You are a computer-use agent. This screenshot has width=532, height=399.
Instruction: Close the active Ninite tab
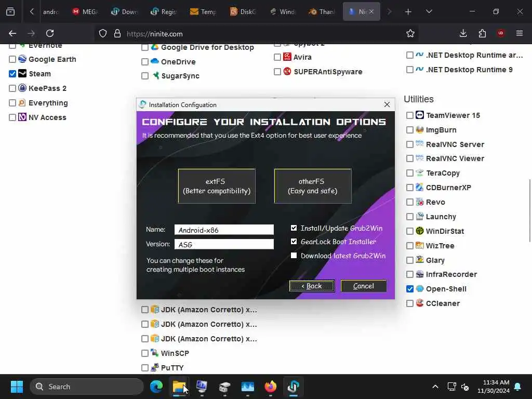(371, 11)
